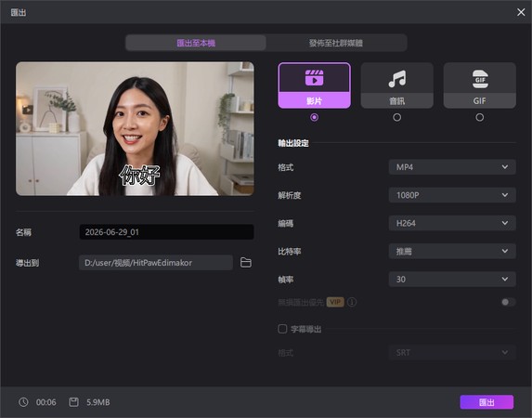
Task: Choose the radio button under GIF
Action: [479, 117]
